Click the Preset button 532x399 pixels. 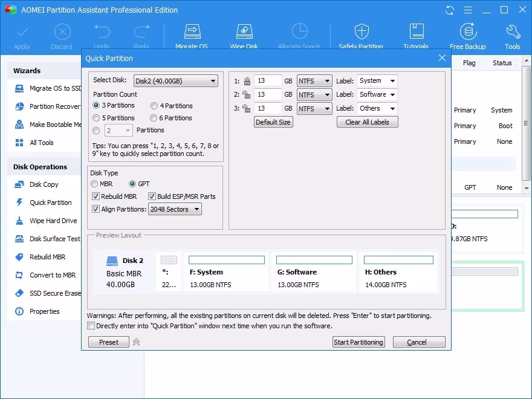pos(109,342)
